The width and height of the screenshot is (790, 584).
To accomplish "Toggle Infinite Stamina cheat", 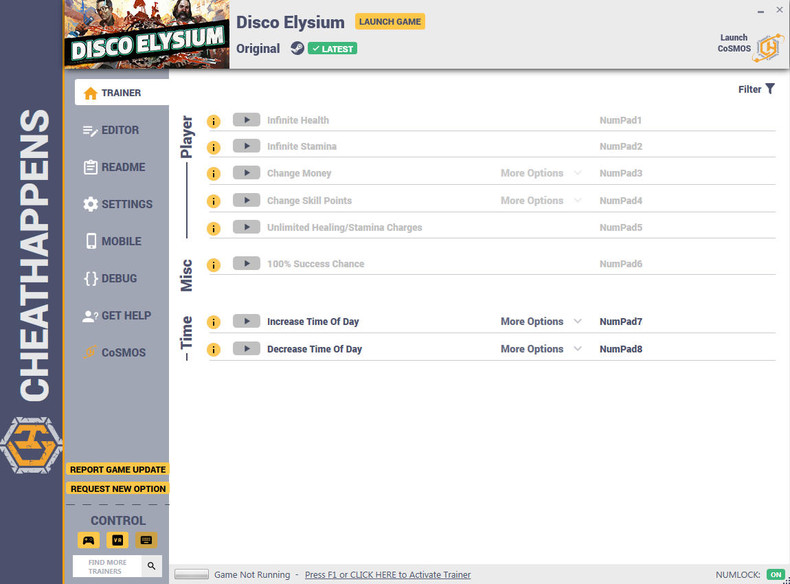I will click(246, 146).
